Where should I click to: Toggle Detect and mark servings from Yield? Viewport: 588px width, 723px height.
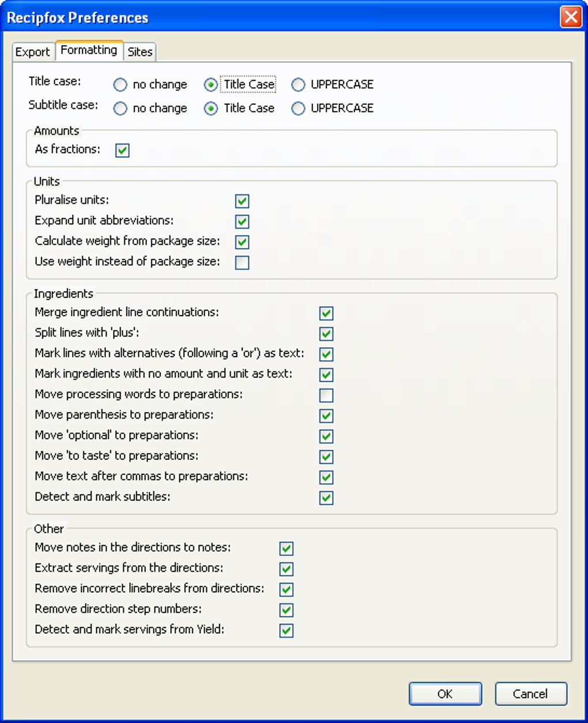(x=287, y=630)
